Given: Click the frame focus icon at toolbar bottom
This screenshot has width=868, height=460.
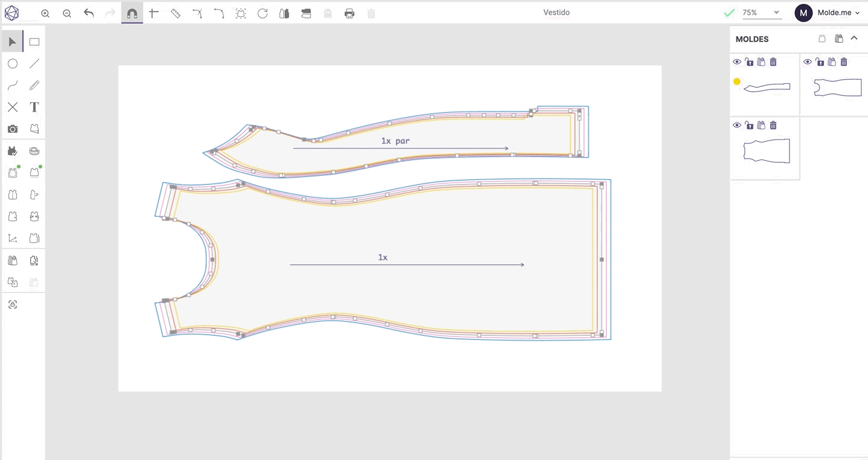Looking at the screenshot, I should point(13,304).
